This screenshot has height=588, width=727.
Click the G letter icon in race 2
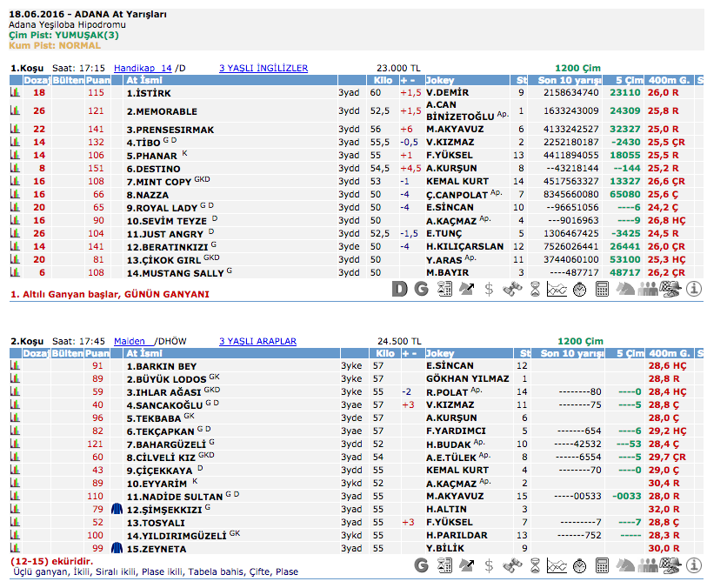(422, 565)
